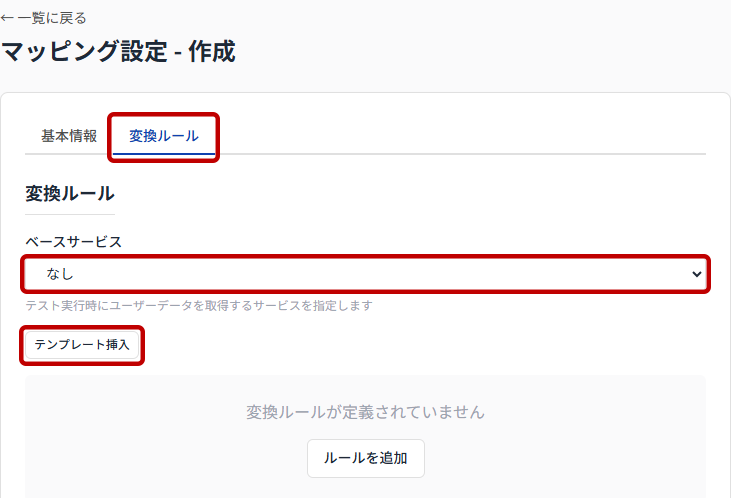Follow the 一覧に戻る link
The height and width of the screenshot is (498, 731).
52,18
